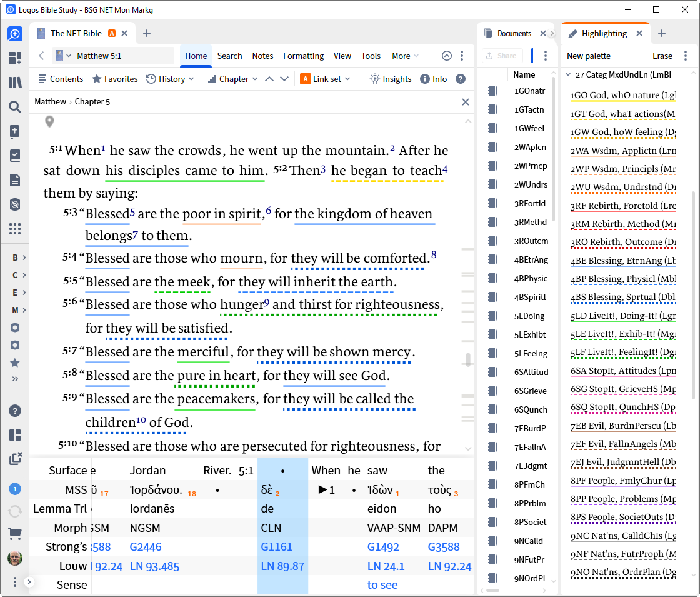Screen dimensions: 700x597
Task: Click the Close All panels icon
Action: coord(15,459)
